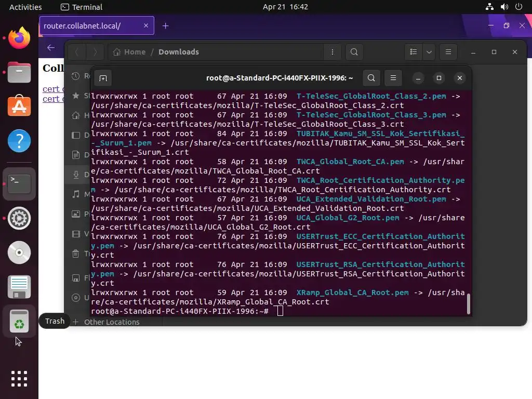The image size is (532, 399).
Task: Launch Ubuntu Software from the dock
Action: pyautogui.click(x=19, y=106)
